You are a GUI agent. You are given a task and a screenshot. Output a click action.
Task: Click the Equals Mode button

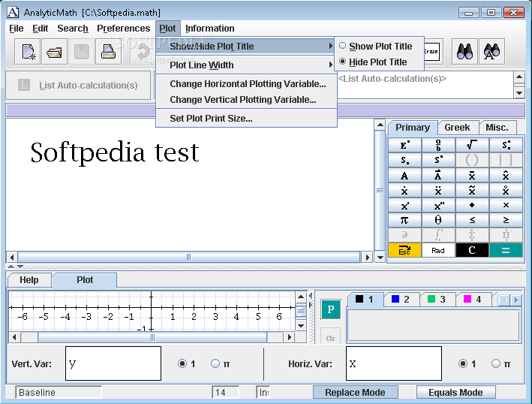(x=455, y=392)
